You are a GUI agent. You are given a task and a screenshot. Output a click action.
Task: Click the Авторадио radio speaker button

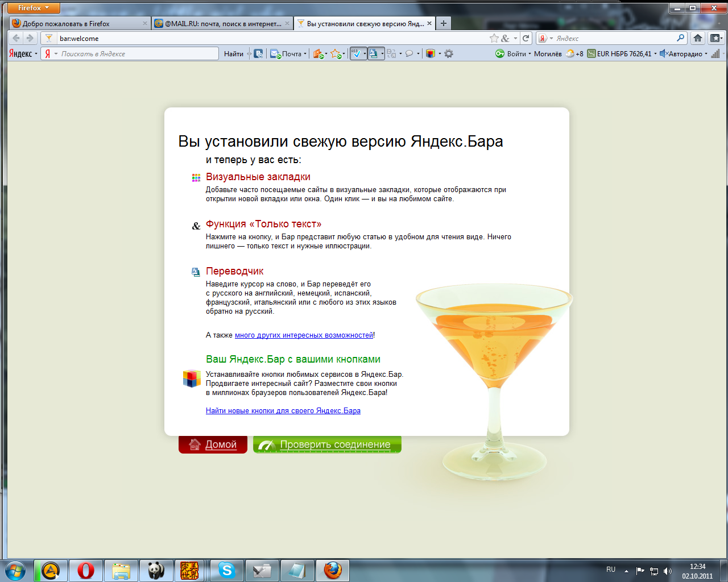tap(681, 53)
